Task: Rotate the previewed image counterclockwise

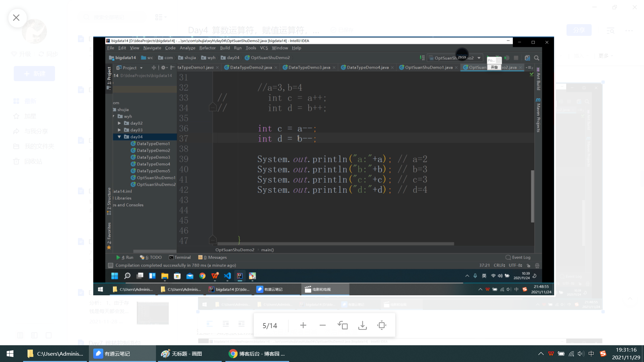Action: tap(342, 325)
